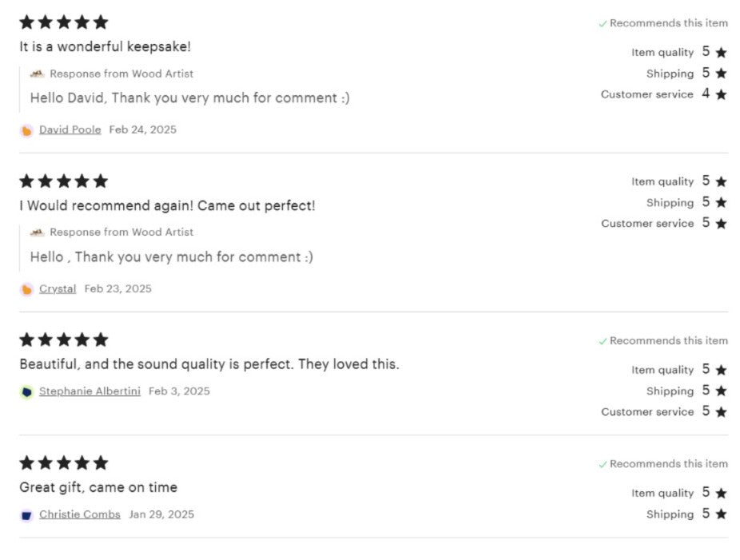Click Wood Artist shop icon in David's review
The width and height of the screenshot is (740, 560).
(37, 73)
